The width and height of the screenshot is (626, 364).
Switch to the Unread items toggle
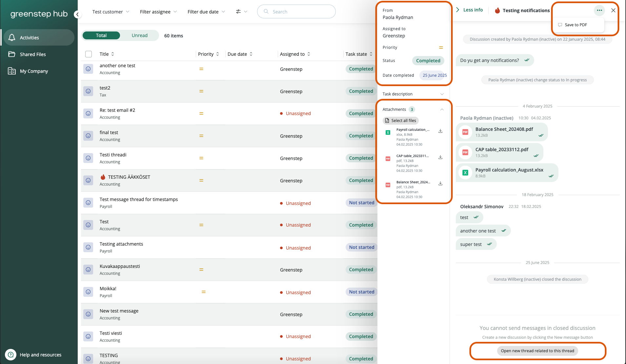coord(140,35)
